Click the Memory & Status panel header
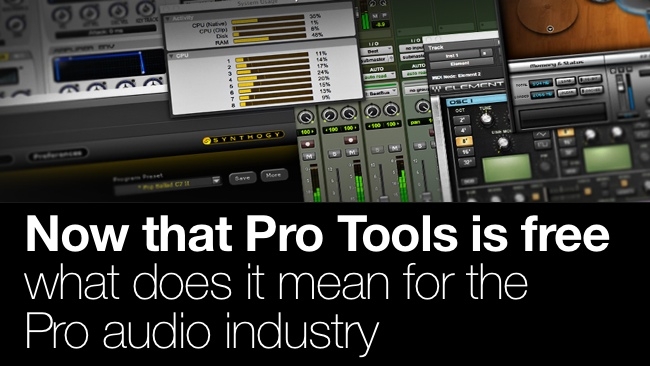This screenshot has height=366, width=650. (556, 64)
